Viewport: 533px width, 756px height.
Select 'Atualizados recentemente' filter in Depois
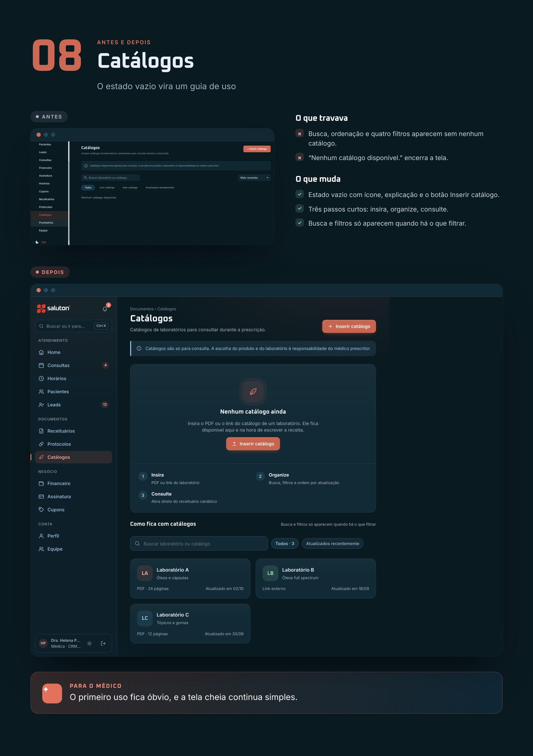333,544
